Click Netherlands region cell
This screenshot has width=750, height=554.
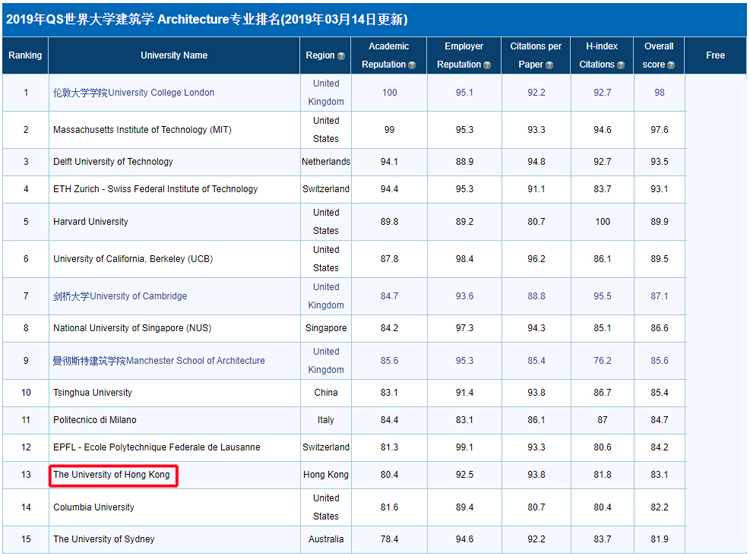coord(326,162)
